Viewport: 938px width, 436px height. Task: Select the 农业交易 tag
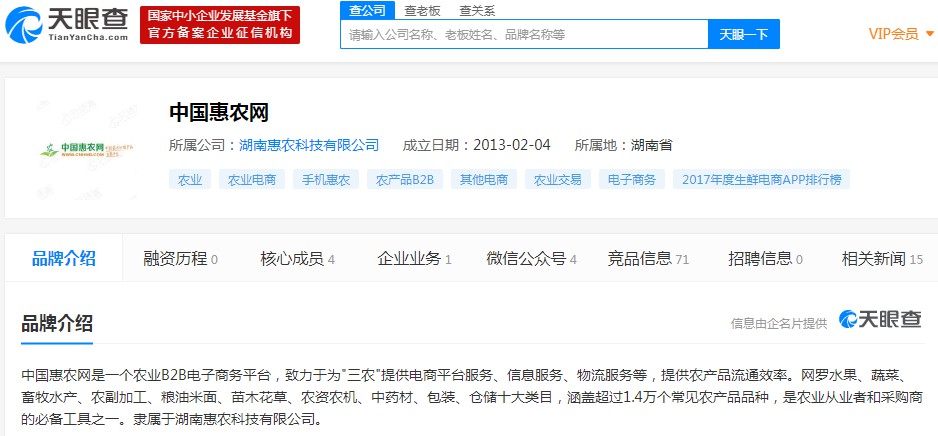558,179
